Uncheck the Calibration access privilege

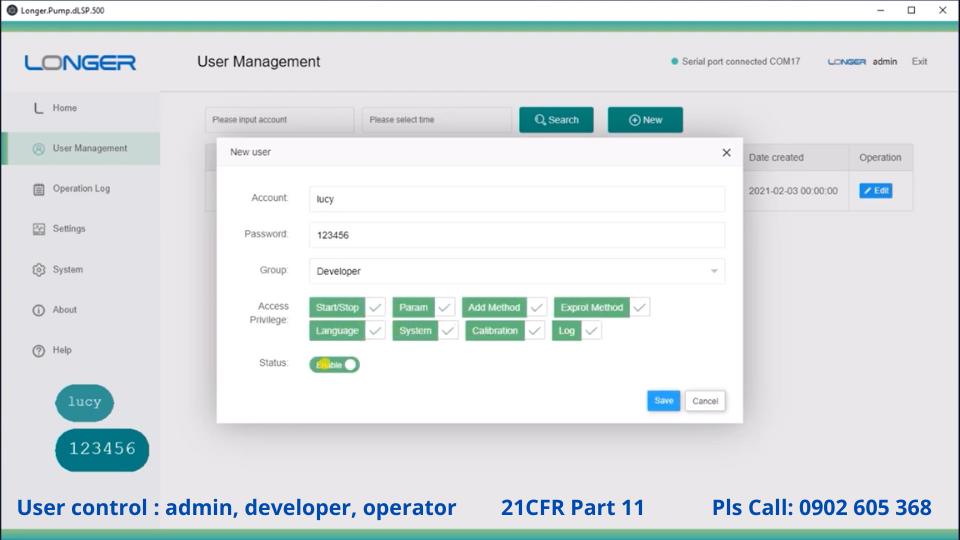(535, 331)
